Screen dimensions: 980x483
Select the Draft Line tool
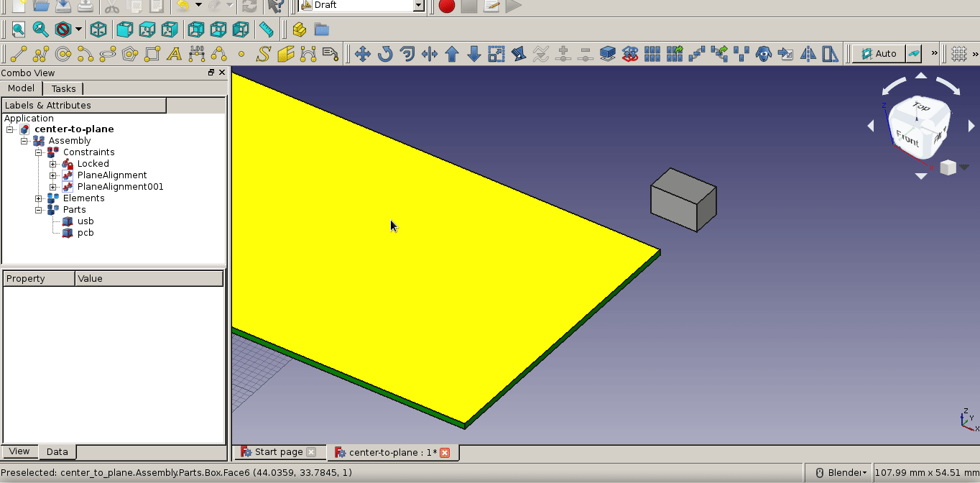point(18,53)
